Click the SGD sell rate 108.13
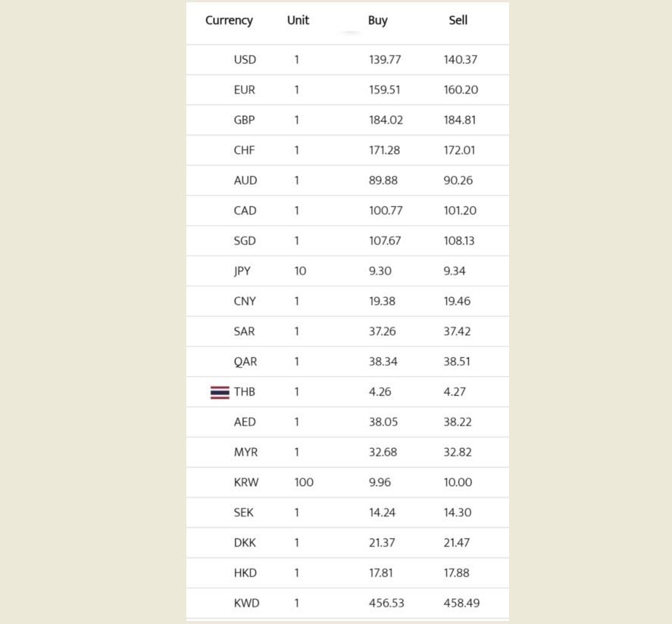Viewport: 672px width, 624px height. (x=460, y=240)
